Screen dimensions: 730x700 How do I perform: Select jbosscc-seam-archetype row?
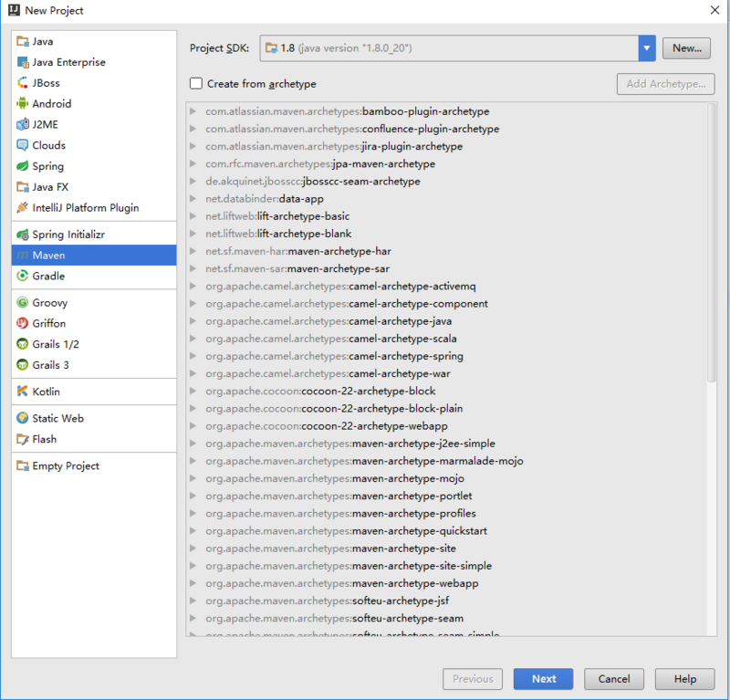[x=446, y=182]
